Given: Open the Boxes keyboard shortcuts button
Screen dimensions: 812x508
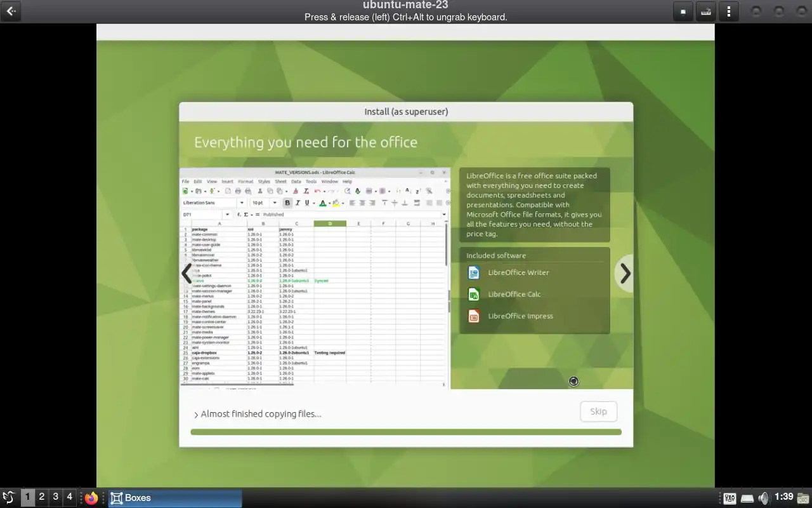Looking at the screenshot, I should (x=705, y=11).
